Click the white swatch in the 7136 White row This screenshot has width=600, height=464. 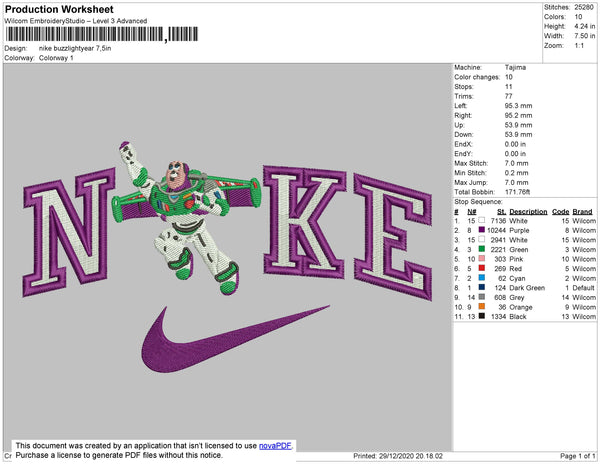coord(482,220)
